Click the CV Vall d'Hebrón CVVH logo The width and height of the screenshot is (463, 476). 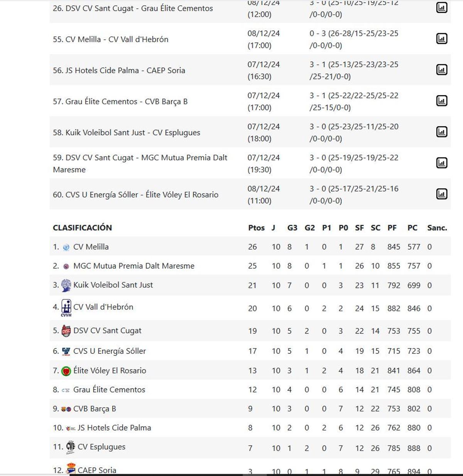click(x=66, y=307)
